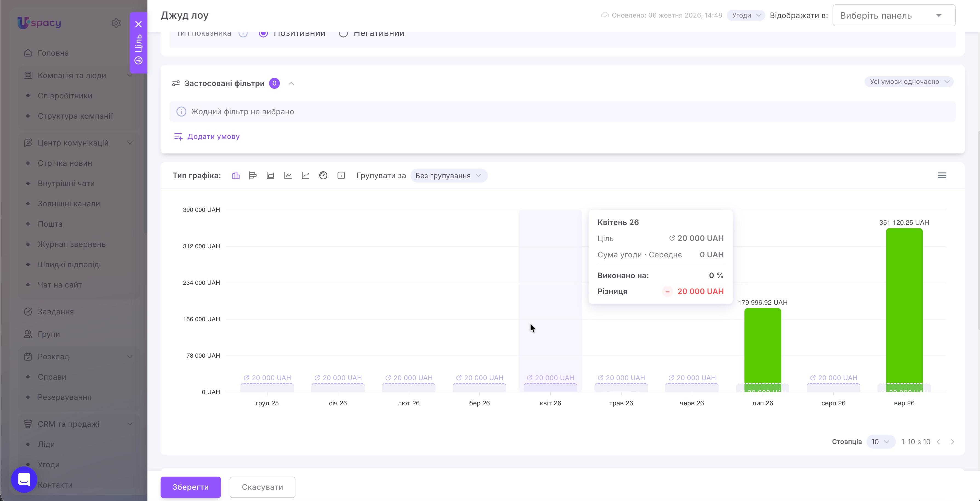Open the Виберіть панель combo box
The width and height of the screenshot is (980, 501).
[894, 15]
